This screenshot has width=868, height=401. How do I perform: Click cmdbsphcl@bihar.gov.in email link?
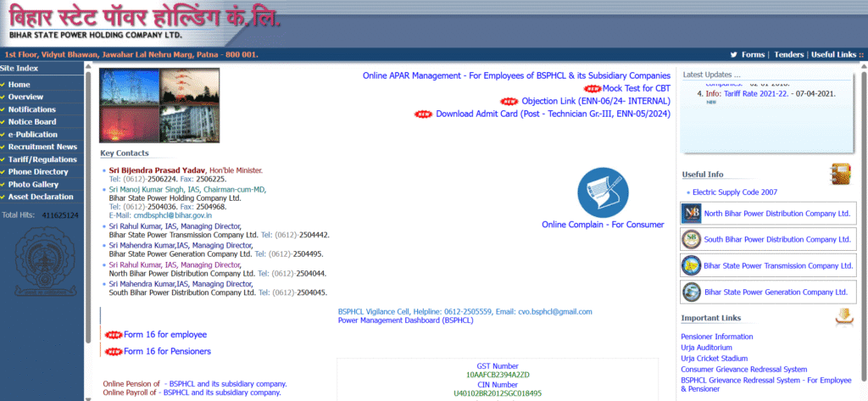pos(173,214)
